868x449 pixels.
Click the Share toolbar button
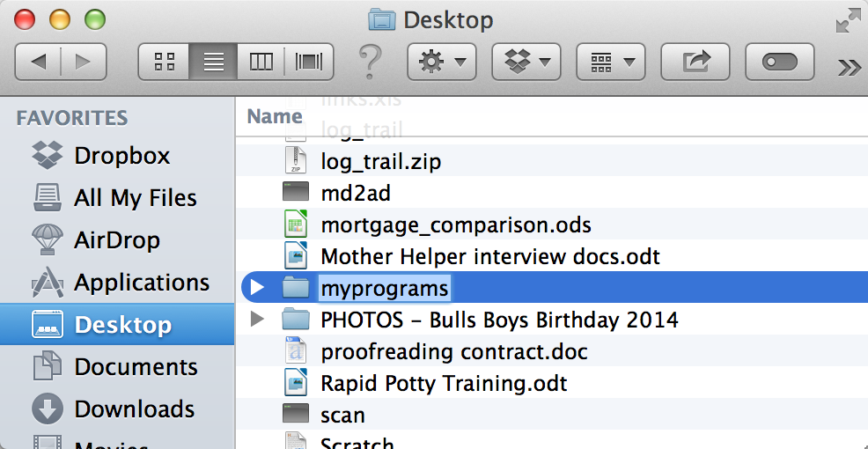pyautogui.click(x=696, y=62)
